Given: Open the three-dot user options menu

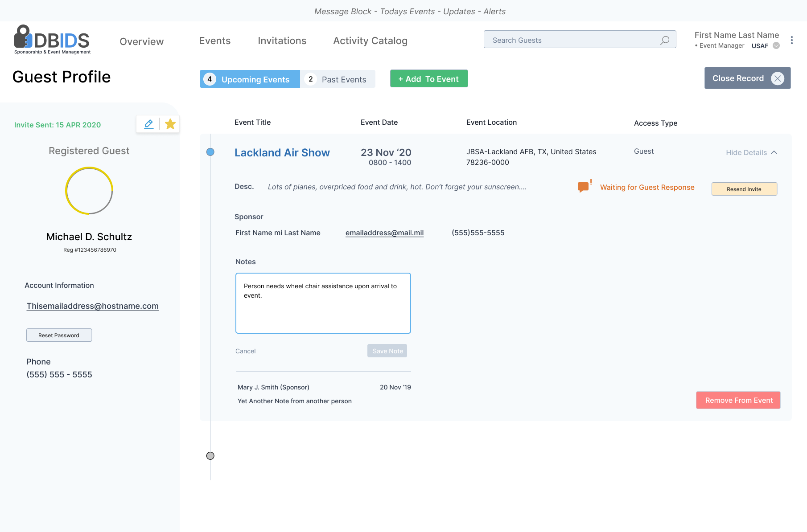Looking at the screenshot, I should coord(791,40).
